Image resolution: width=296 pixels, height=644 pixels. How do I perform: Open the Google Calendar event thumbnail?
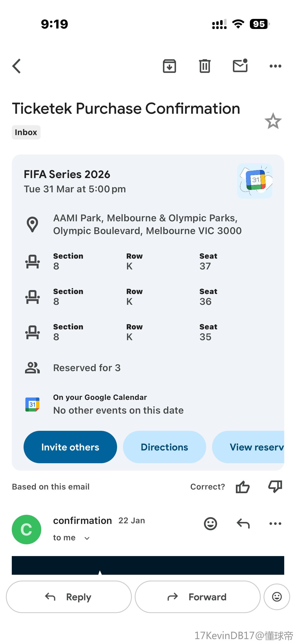(255, 181)
